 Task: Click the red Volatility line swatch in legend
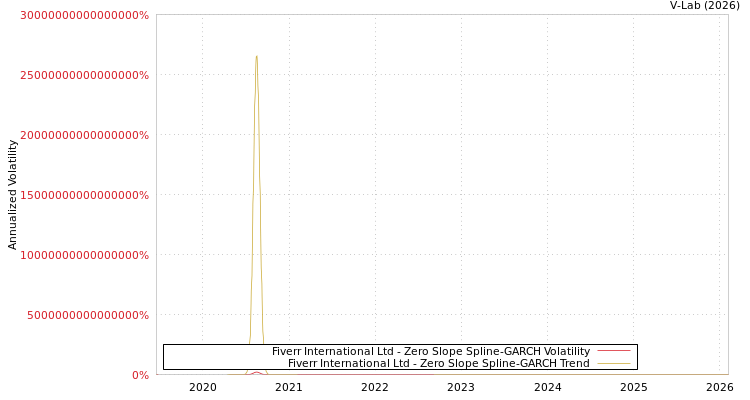(x=613, y=351)
